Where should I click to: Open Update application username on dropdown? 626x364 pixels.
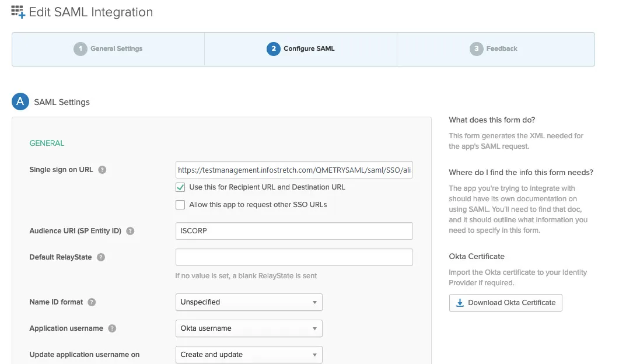(x=249, y=355)
